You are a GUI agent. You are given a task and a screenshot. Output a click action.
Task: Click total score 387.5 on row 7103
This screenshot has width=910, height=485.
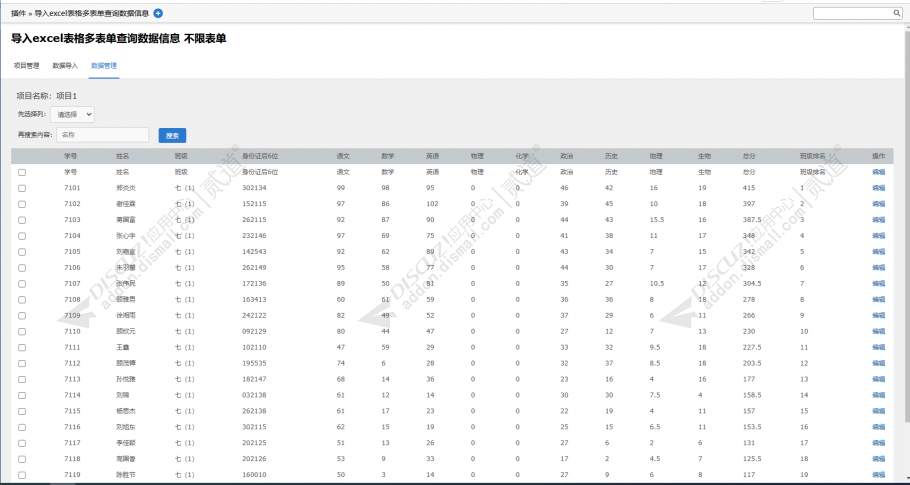tap(752, 220)
